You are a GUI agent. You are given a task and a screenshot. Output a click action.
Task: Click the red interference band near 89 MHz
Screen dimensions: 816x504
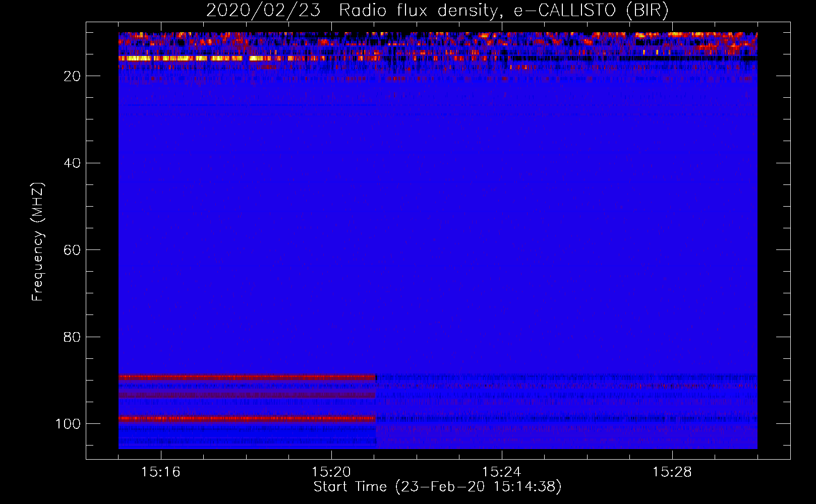(x=247, y=377)
